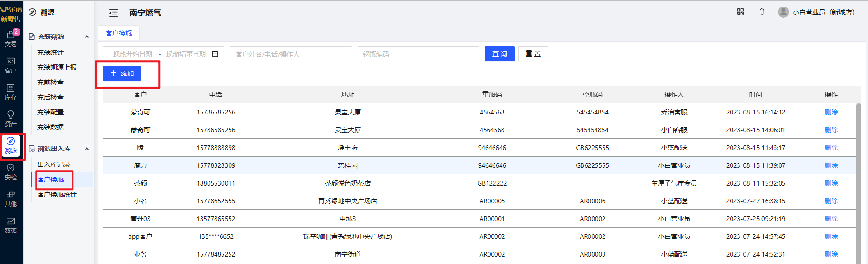The image size is (868, 264).
Task: Switch to the 客户换瓶 tab
Action: tap(119, 33)
